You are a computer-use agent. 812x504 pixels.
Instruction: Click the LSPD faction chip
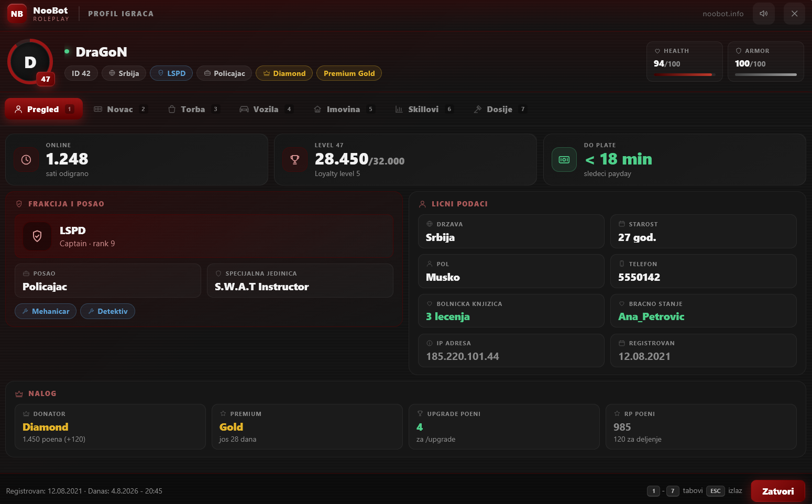tap(171, 73)
